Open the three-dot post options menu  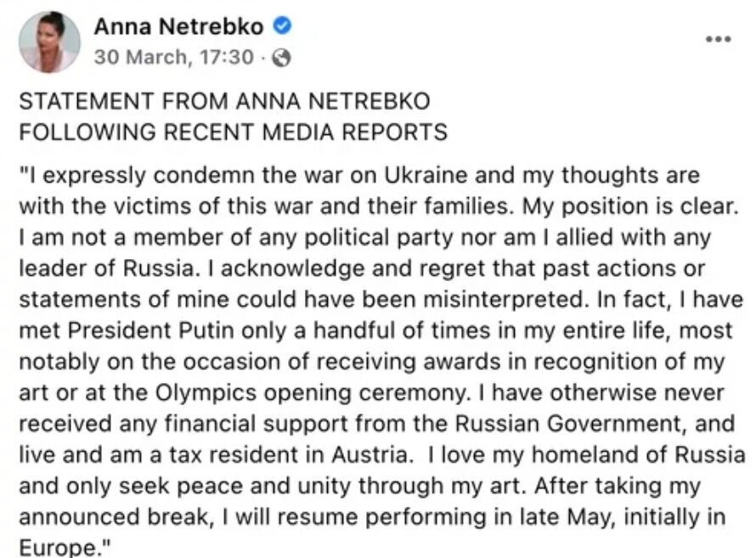click(719, 39)
